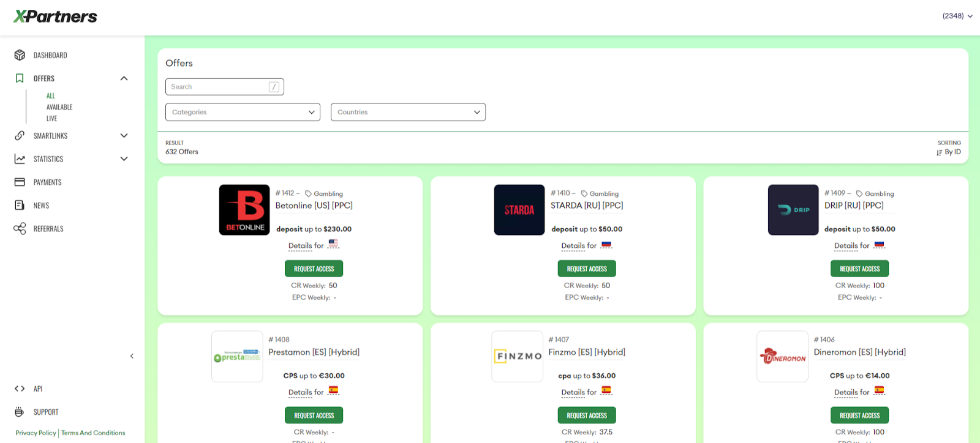Open the Support menu item

(x=46, y=412)
